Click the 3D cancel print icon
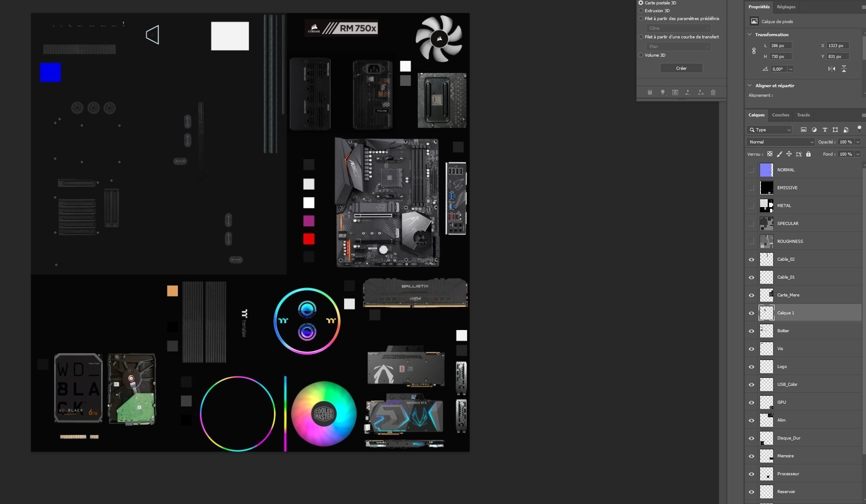 tap(700, 92)
